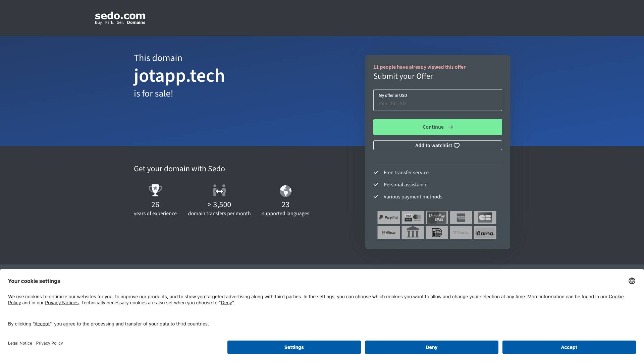Open cookie Settings
The height and width of the screenshot is (362, 644).
(294, 347)
